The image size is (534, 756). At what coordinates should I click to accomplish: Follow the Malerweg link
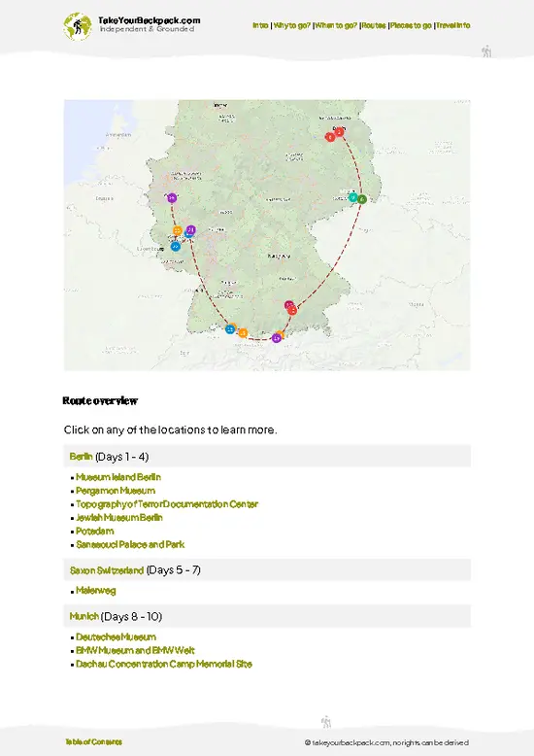coord(96,590)
